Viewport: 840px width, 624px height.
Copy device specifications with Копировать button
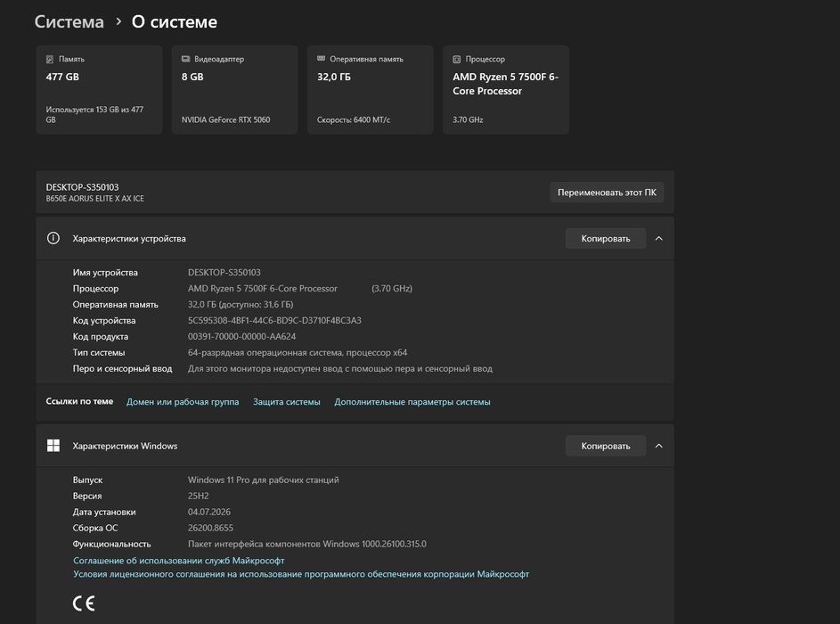[606, 239]
